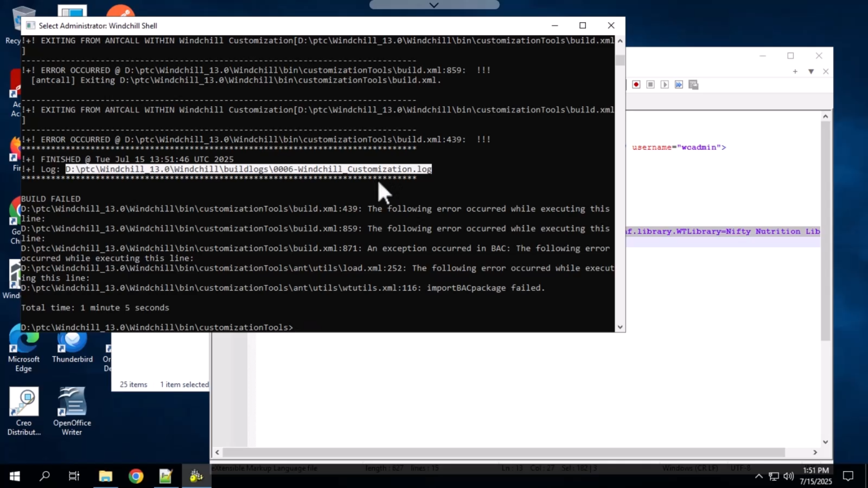Expand hidden icons in the system tray

759,476
